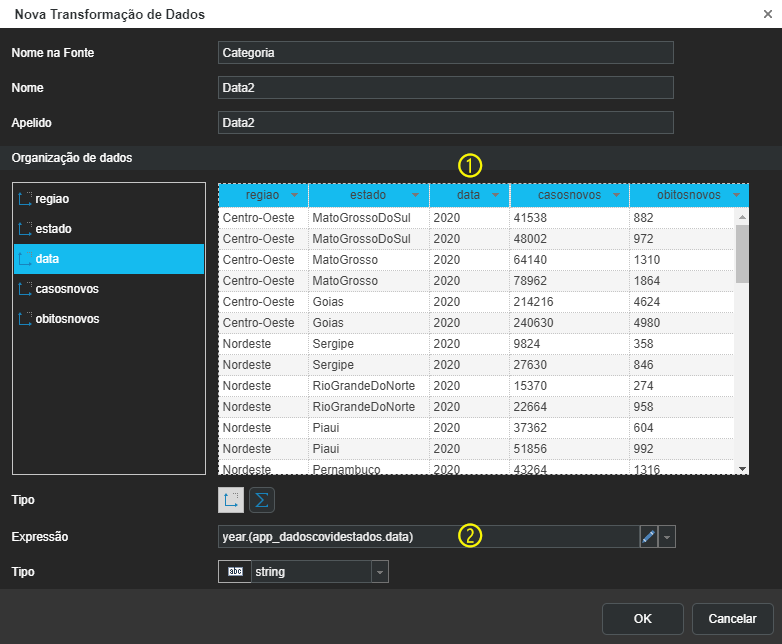
Task: Open the string type dropdown
Action: (380, 572)
